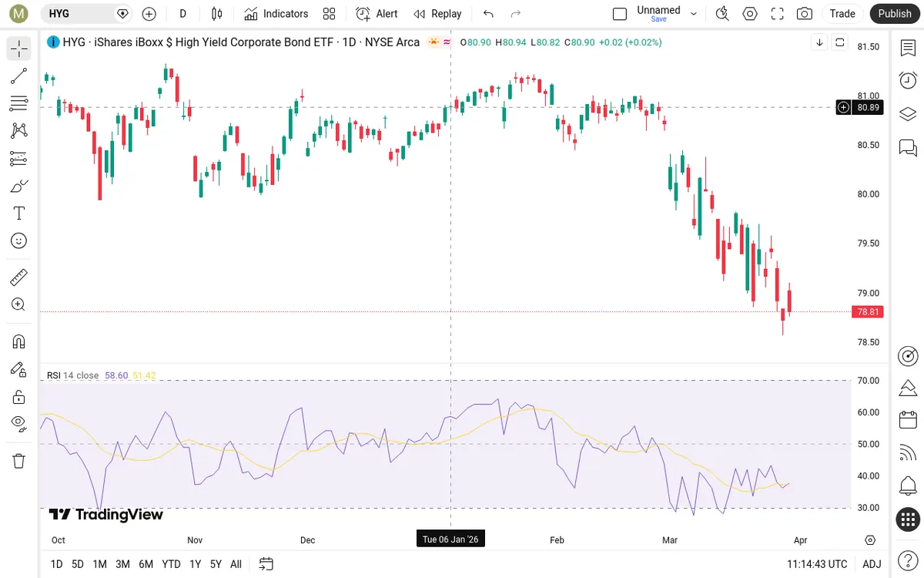Image resolution: width=924 pixels, height=578 pixels.
Task: Open the forecasting and measurement tools
Action: (x=19, y=159)
